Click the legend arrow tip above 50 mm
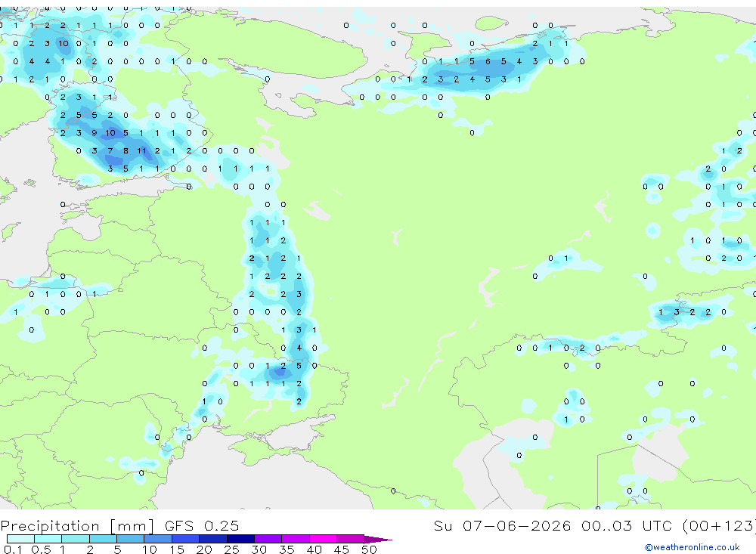756x554 pixels. click(378, 539)
